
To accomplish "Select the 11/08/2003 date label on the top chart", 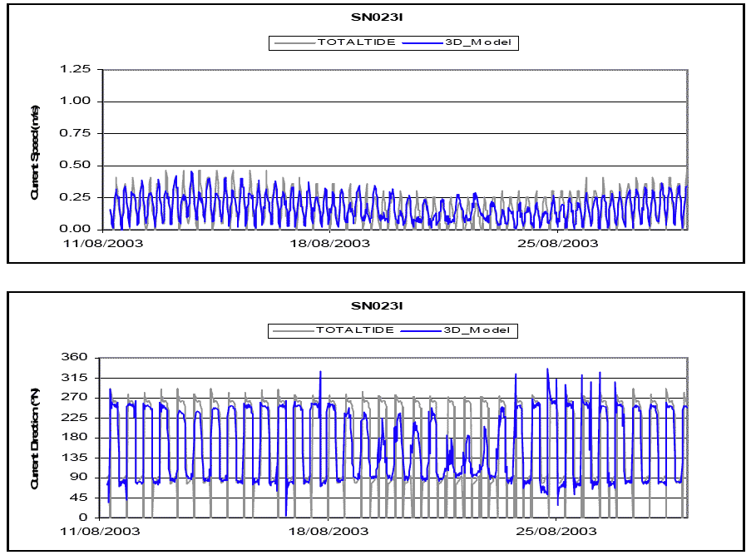I will (102, 243).
